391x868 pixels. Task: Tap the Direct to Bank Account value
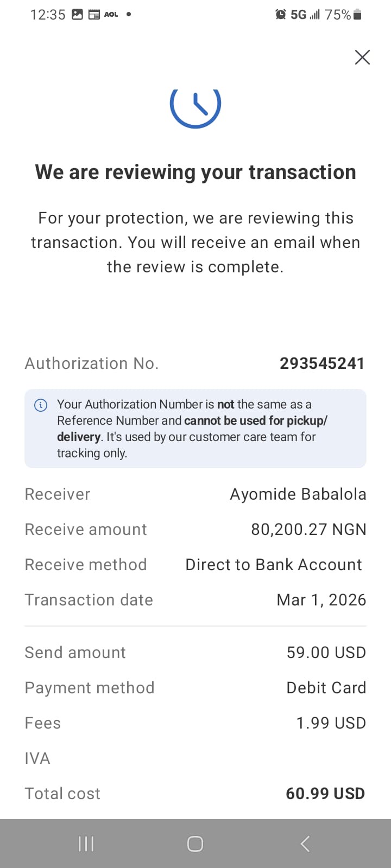(274, 565)
